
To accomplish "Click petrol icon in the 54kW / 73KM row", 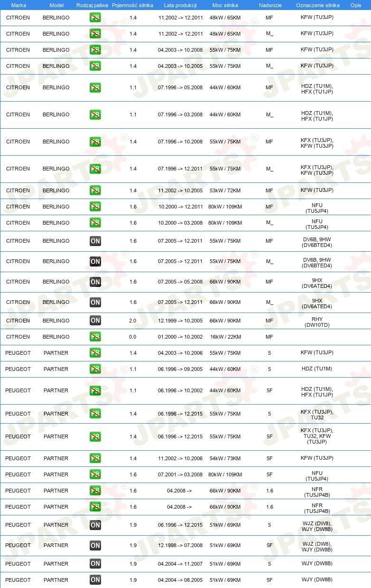I will [95, 458].
